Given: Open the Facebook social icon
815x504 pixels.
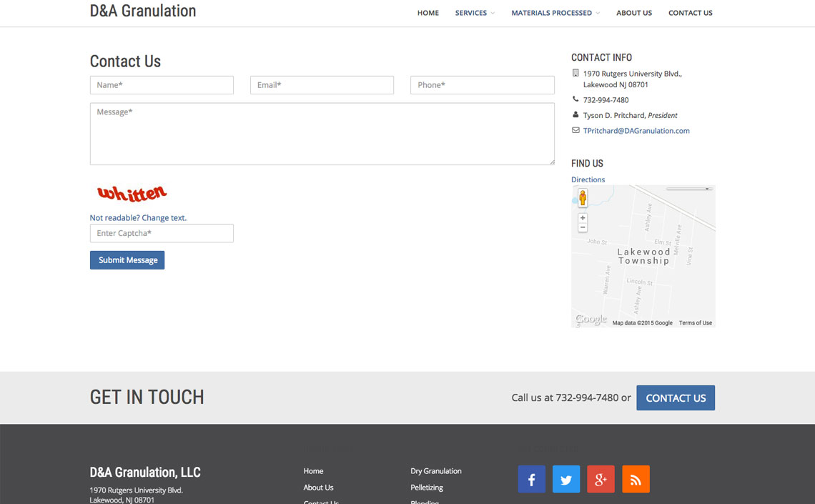Looking at the screenshot, I should point(531,479).
